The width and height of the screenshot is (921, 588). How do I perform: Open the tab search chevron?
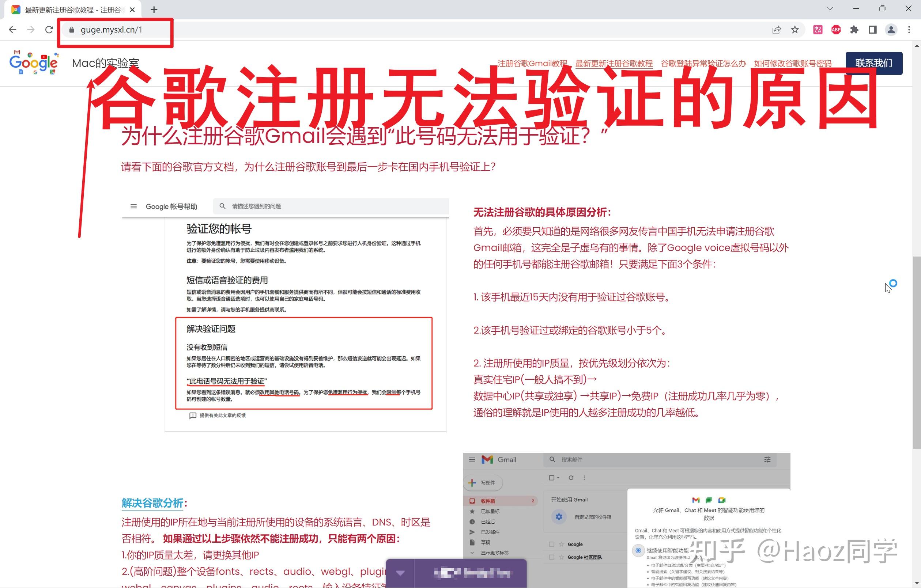(830, 8)
